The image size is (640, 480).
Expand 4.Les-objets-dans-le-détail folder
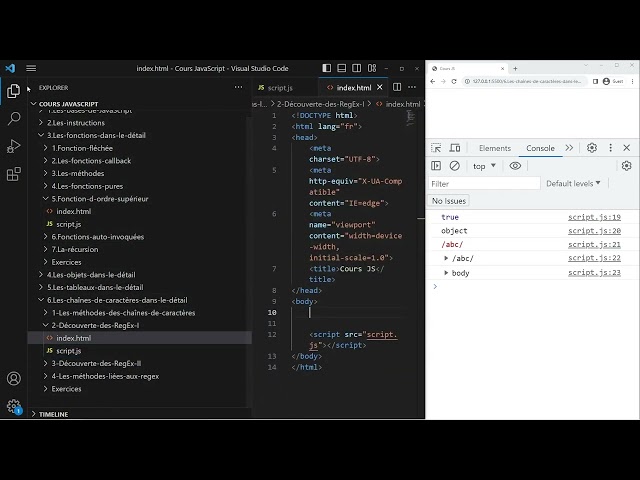[x=91, y=275]
